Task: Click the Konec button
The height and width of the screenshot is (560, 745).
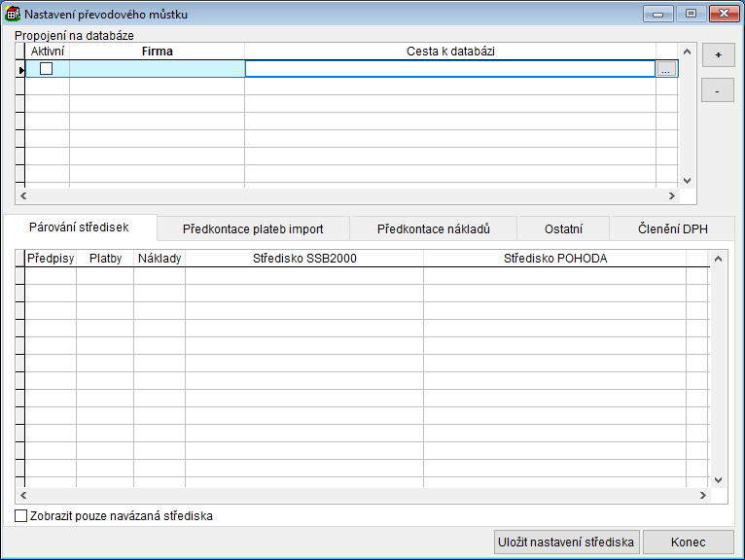Action: pos(689,542)
